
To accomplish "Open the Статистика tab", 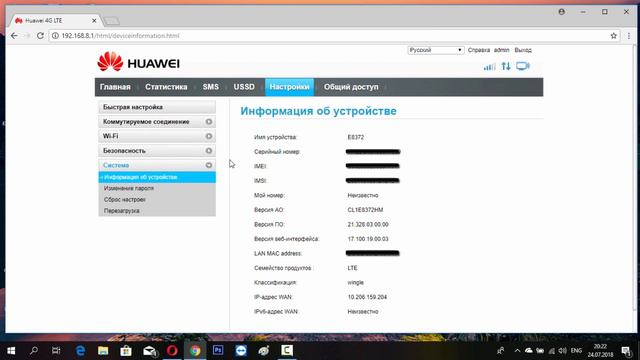I will (x=166, y=87).
